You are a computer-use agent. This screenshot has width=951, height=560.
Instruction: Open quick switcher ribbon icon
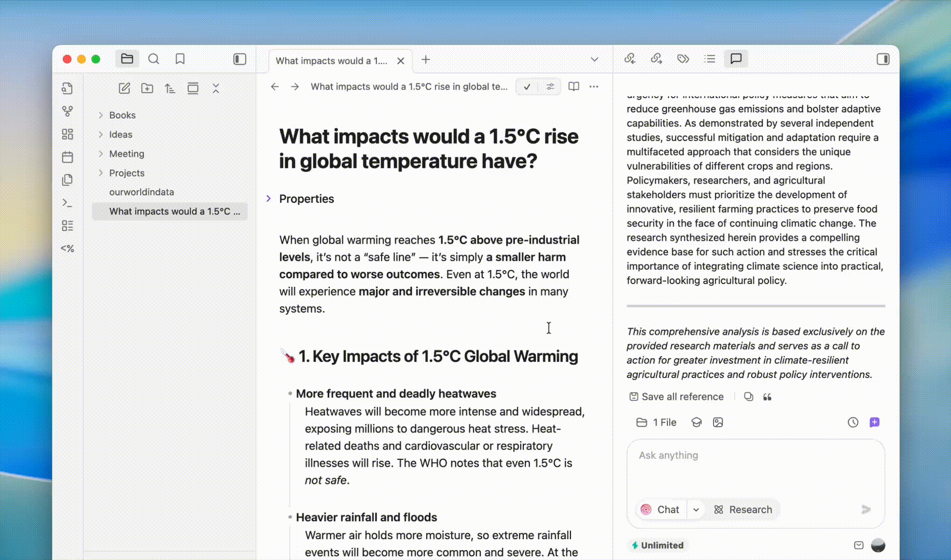pos(67,88)
